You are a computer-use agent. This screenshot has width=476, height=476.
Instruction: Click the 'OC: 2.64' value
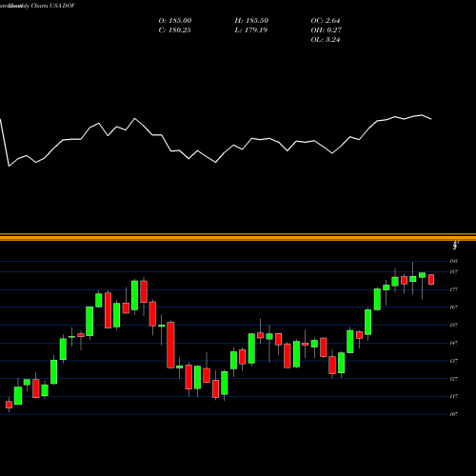[326, 21]
